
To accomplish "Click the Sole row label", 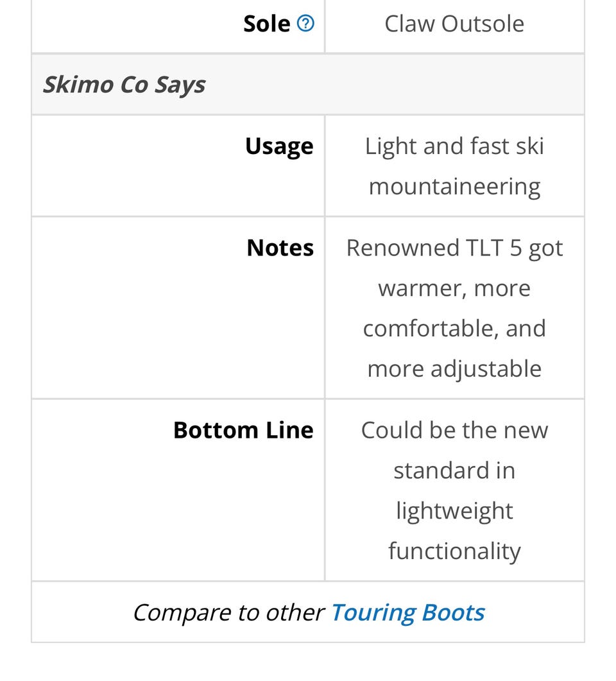I will (x=266, y=24).
